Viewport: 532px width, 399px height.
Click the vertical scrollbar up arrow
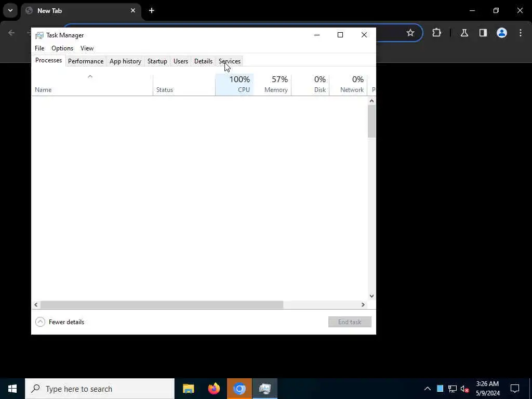(371, 101)
